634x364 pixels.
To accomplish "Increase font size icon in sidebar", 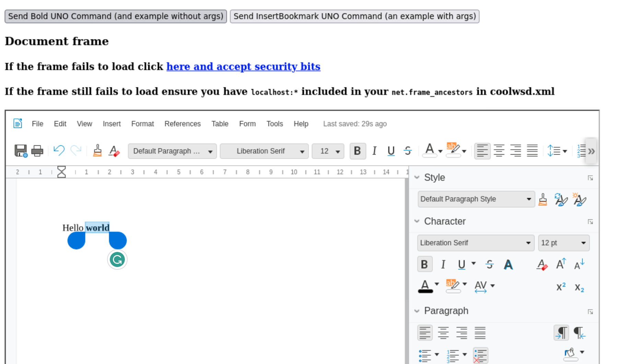I will [x=561, y=264].
